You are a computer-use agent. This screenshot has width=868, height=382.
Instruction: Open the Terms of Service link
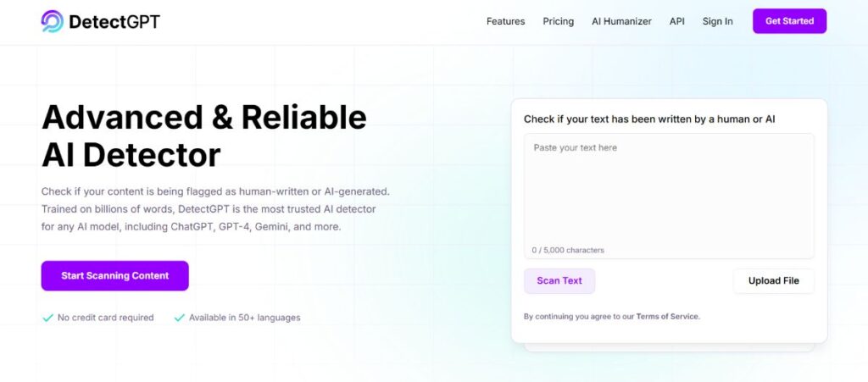(667, 317)
